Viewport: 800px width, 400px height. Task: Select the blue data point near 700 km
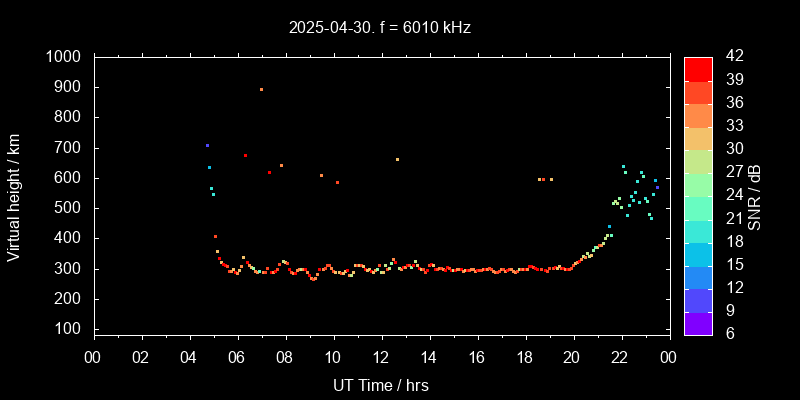click(207, 146)
